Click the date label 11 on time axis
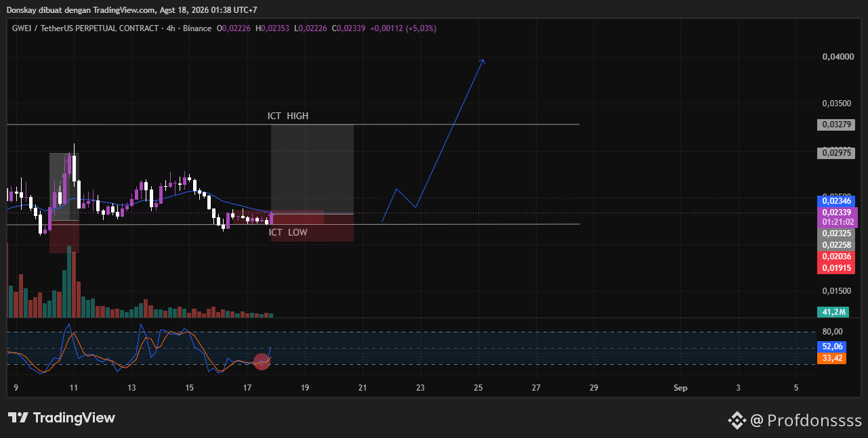The image size is (868, 438). (x=74, y=388)
